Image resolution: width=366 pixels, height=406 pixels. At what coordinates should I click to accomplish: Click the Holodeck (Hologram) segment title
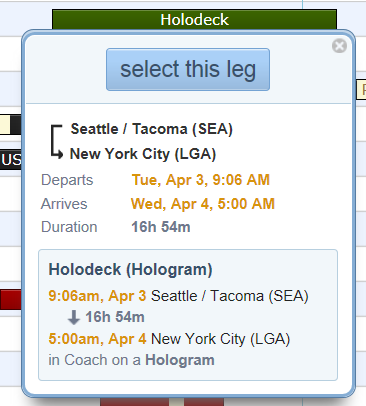pyautogui.click(x=130, y=269)
